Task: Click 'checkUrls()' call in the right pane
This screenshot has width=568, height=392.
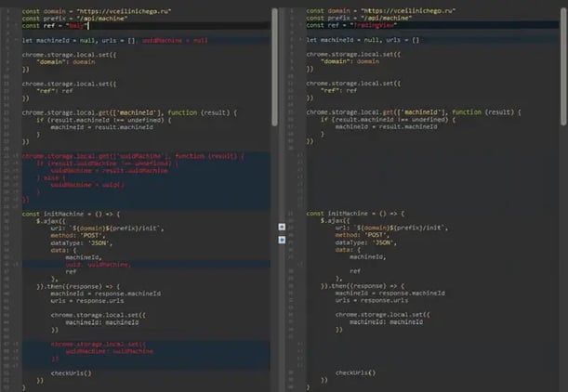Action: tap(356, 372)
